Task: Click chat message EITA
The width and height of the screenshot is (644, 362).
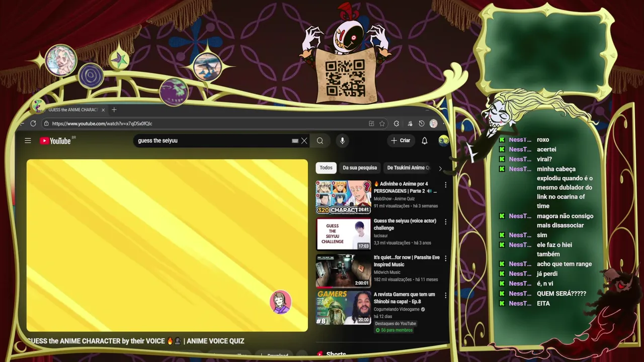Action: coord(543,304)
